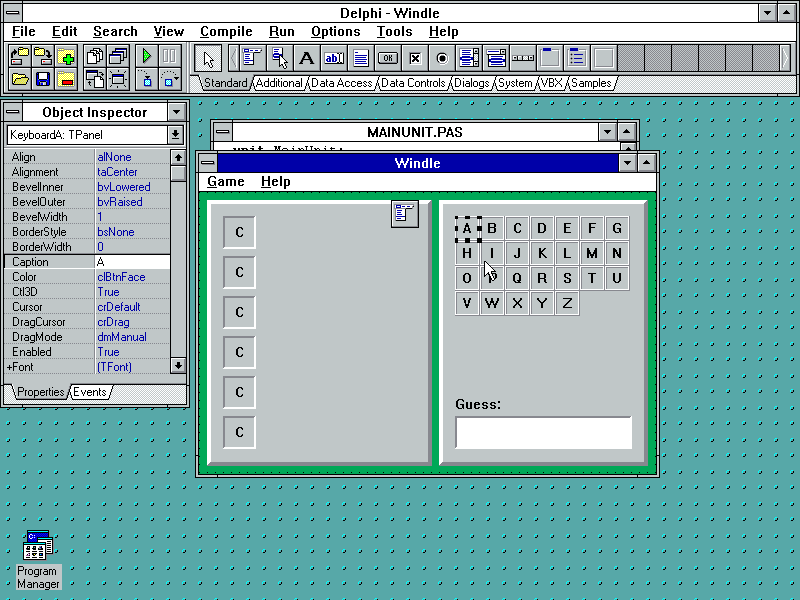The width and height of the screenshot is (800, 600).
Task: Click the Trace Into debug icon
Action: 147,80
